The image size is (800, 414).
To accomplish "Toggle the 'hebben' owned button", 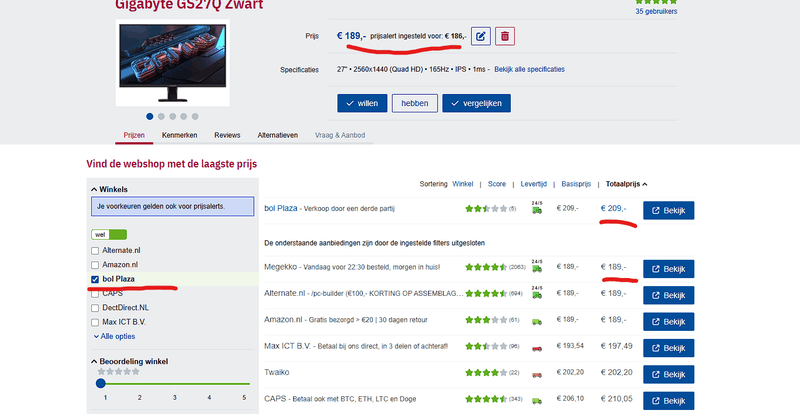I will pos(415,103).
